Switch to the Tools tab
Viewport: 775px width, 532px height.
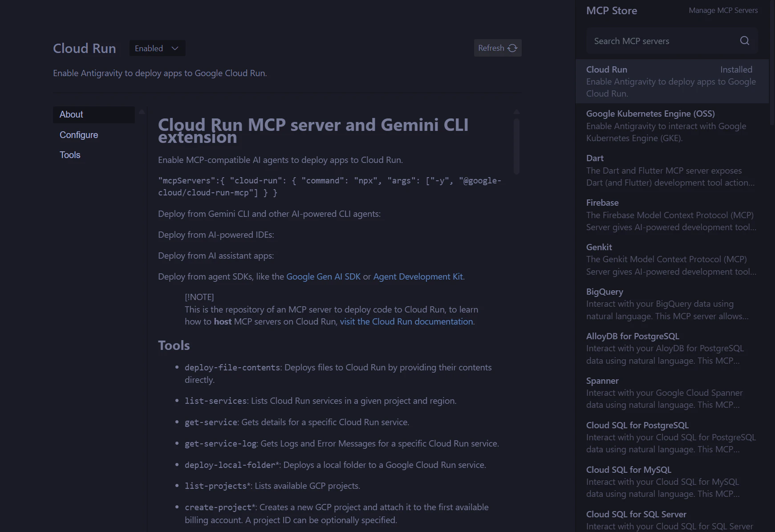pos(93,155)
